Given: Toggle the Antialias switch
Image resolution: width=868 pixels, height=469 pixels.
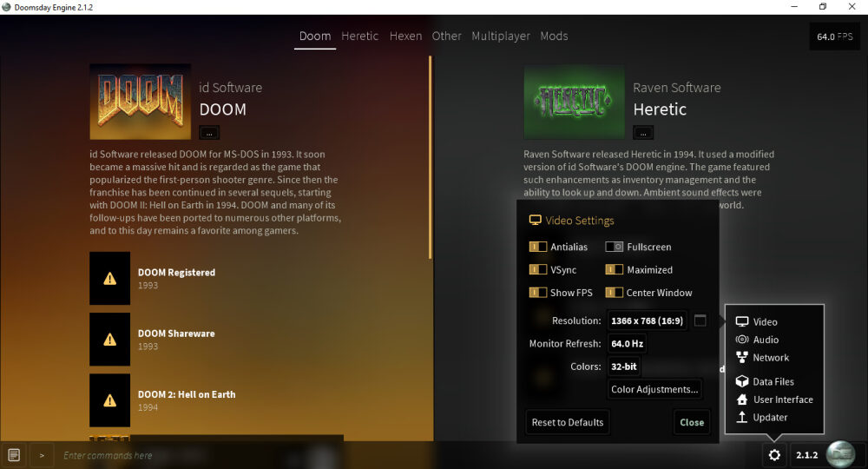Looking at the screenshot, I should [x=538, y=247].
